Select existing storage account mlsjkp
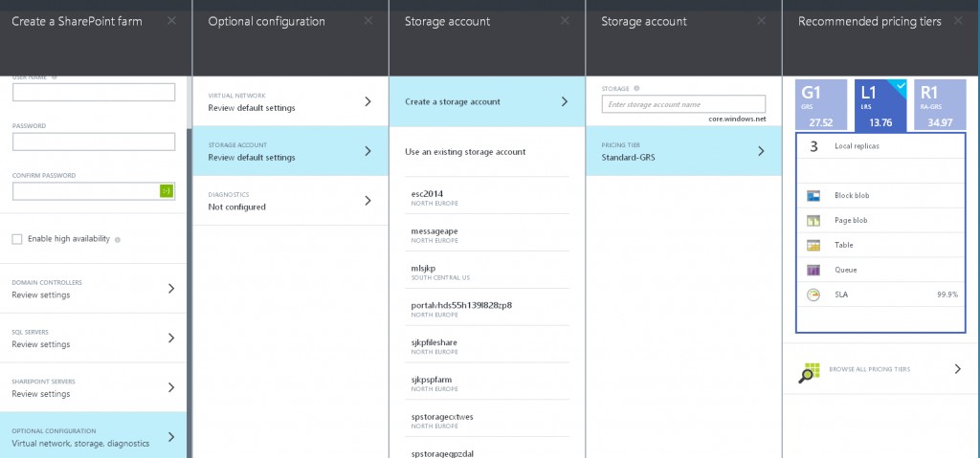Screen dimensions: 980x458 [487, 270]
